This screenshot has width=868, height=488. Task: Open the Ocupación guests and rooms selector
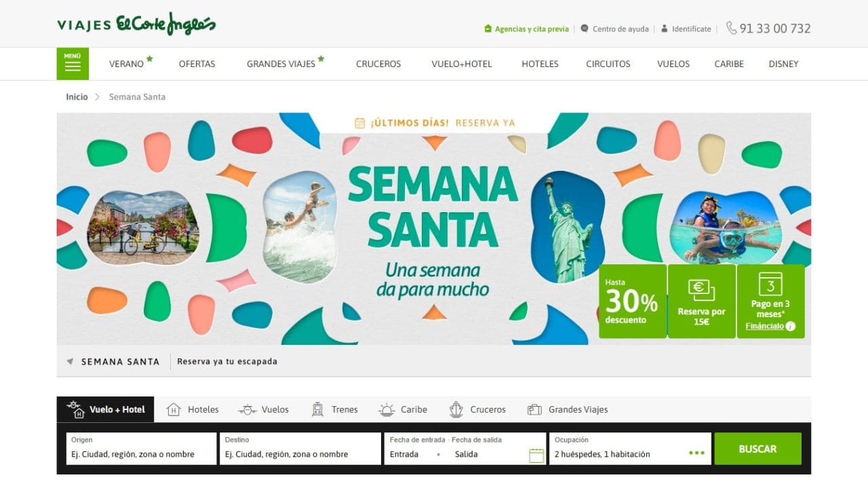tap(630, 449)
